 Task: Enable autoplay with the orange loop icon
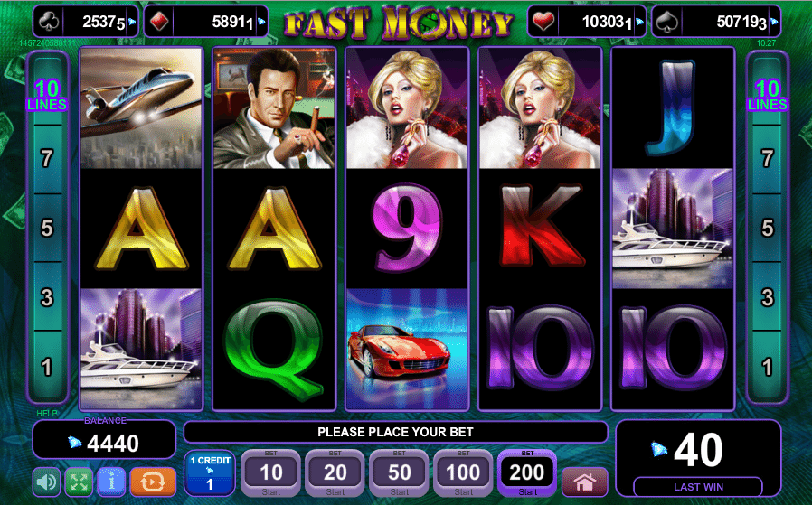pos(153,482)
